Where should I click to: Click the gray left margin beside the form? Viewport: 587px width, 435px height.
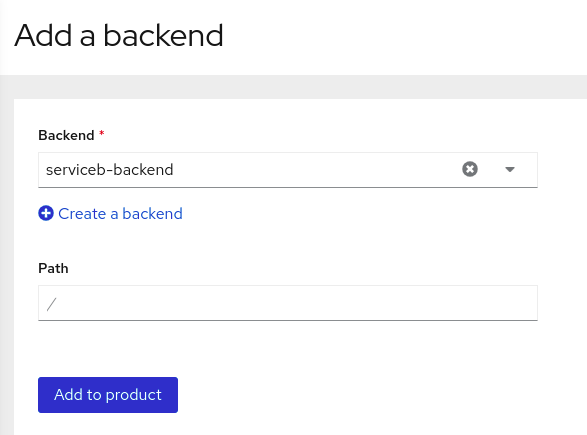pos(7,262)
